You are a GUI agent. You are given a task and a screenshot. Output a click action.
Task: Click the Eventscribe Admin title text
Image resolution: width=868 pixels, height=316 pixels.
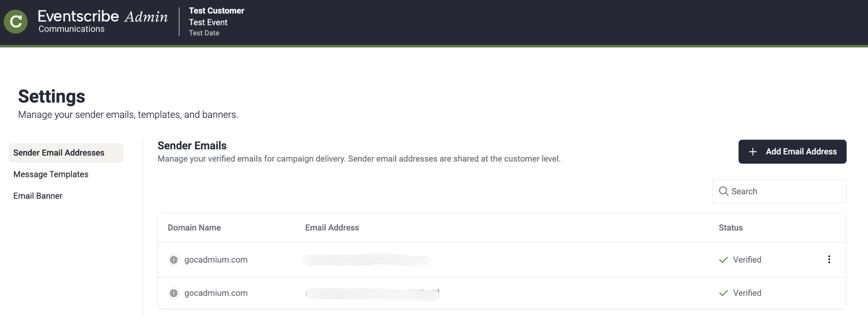point(103,16)
